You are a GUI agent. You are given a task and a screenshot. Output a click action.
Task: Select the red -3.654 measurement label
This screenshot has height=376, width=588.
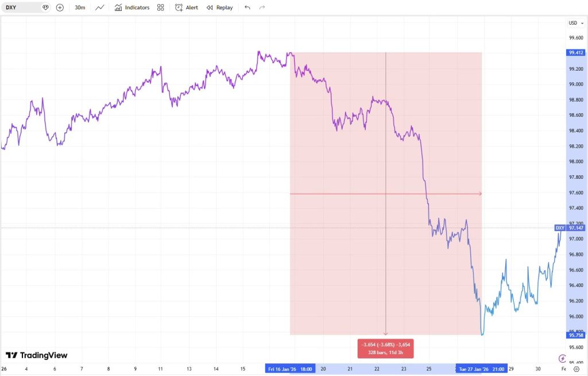pyautogui.click(x=385, y=348)
